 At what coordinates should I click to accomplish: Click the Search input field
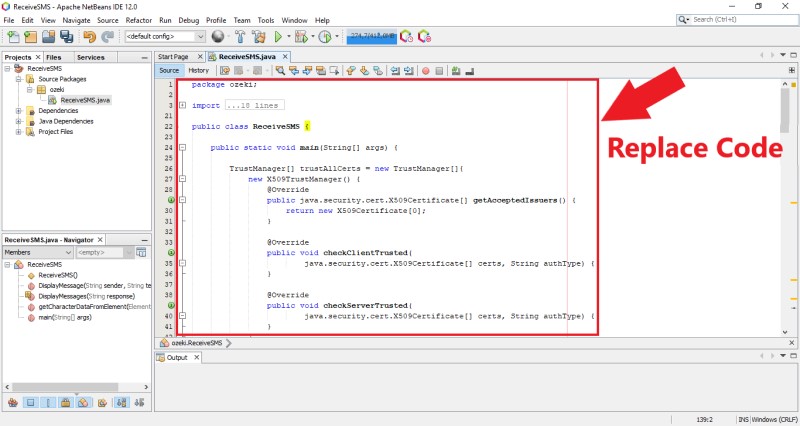click(x=738, y=19)
